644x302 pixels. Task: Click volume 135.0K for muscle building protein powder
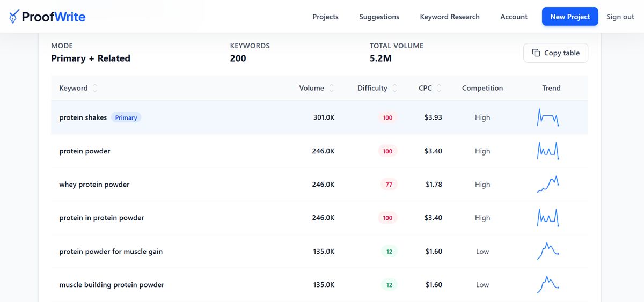[x=324, y=284]
